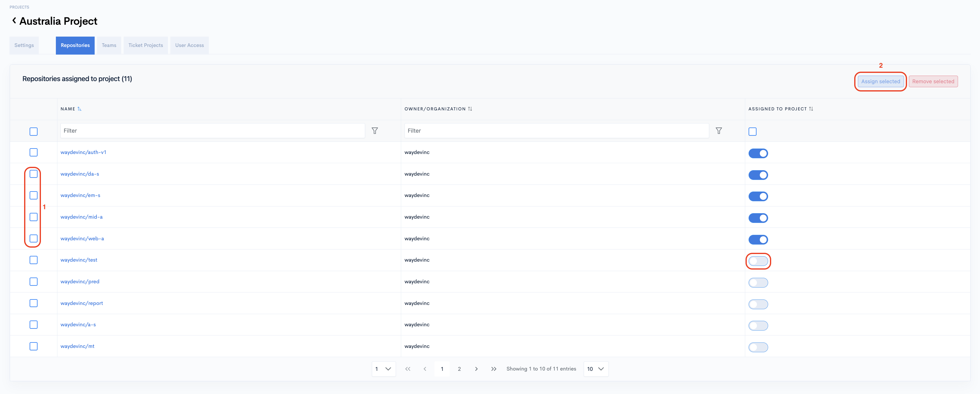The width and height of the screenshot is (980, 394).
Task: Click owner cell waydevinc in waydevinc/mt row
Action: pyautogui.click(x=417, y=346)
